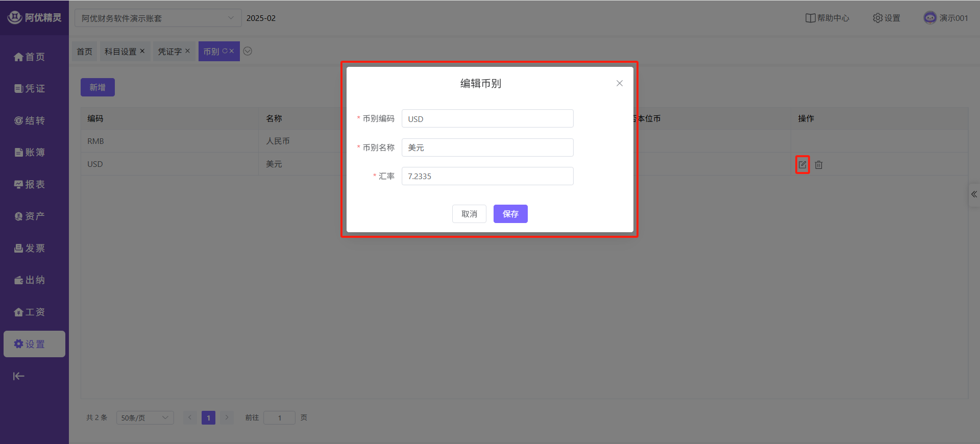The width and height of the screenshot is (980, 444).
Task: Switch to the 凭证字 tab
Action: (x=169, y=52)
